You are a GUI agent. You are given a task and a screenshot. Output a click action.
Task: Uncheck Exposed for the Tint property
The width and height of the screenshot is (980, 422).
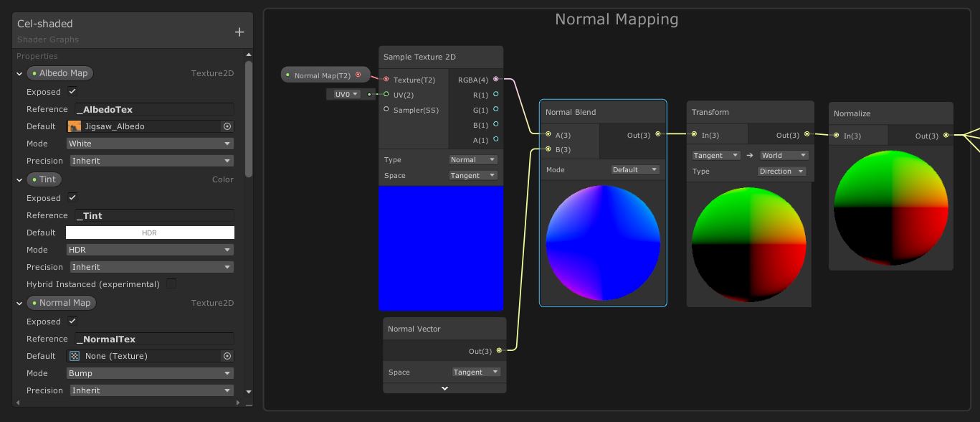click(x=72, y=198)
